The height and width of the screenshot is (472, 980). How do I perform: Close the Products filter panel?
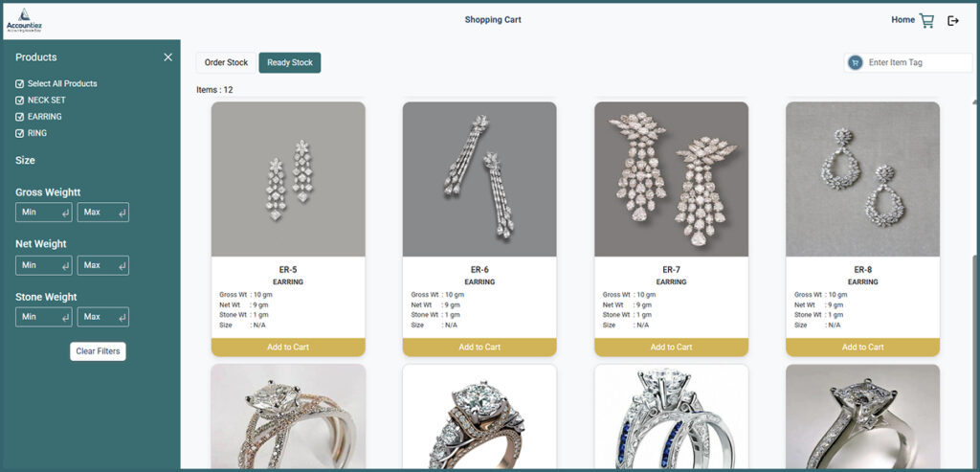(x=168, y=56)
